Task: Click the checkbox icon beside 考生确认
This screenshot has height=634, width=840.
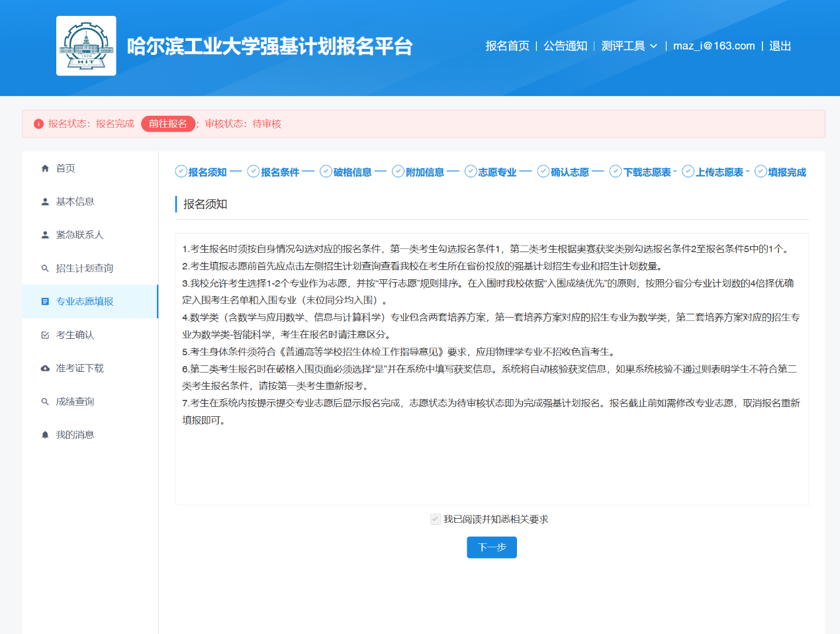Action: point(45,336)
